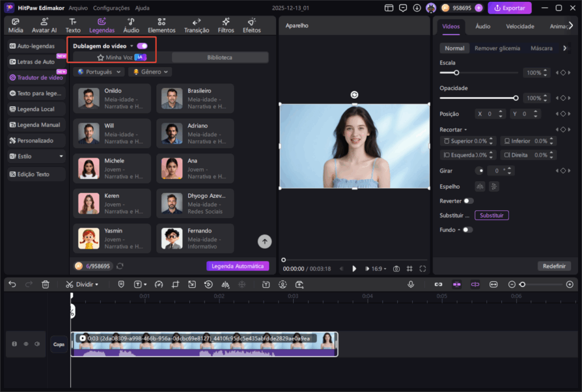Select the Michele voice card
Image resolution: width=582 pixels, height=392 pixels.
(113, 168)
